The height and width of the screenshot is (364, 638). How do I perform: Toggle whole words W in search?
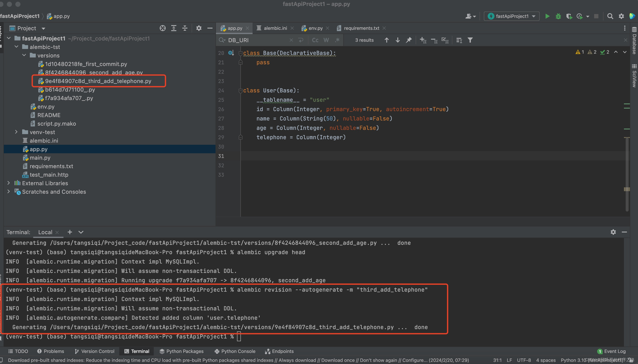[326, 40]
